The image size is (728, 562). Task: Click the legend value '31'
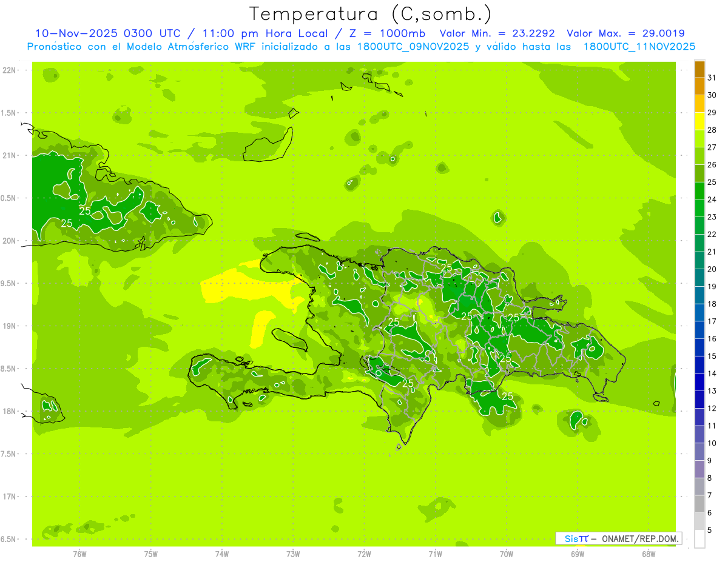point(712,78)
